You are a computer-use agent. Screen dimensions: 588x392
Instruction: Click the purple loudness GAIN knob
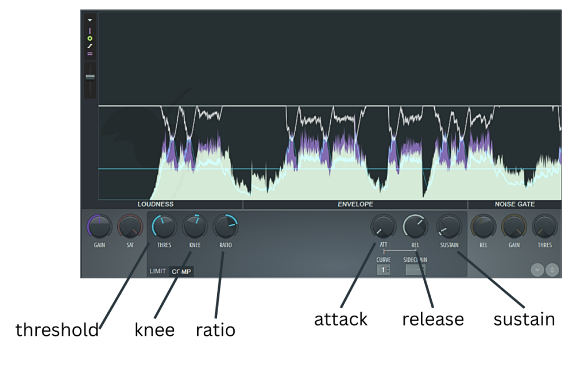click(99, 227)
